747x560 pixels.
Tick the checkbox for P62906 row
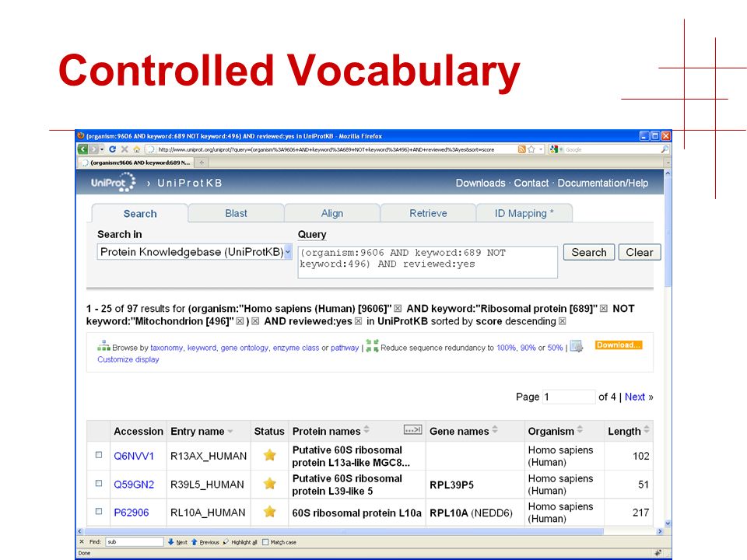pyautogui.click(x=99, y=512)
